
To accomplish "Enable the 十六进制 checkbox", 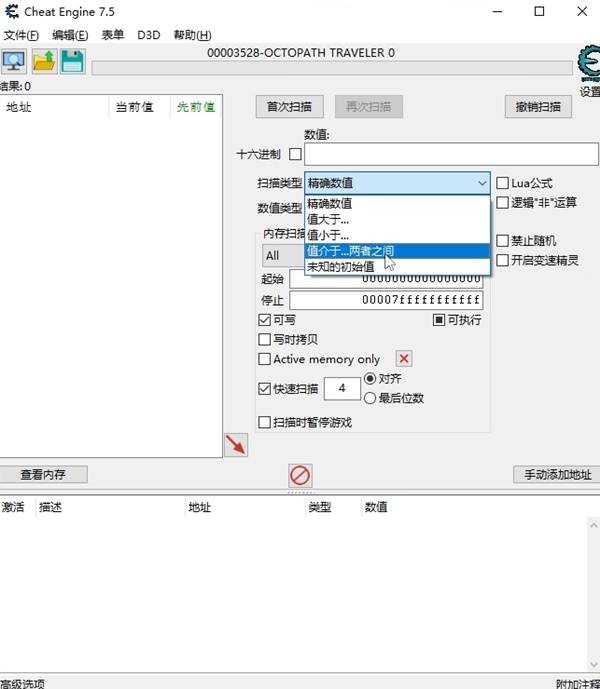I will 295,154.
